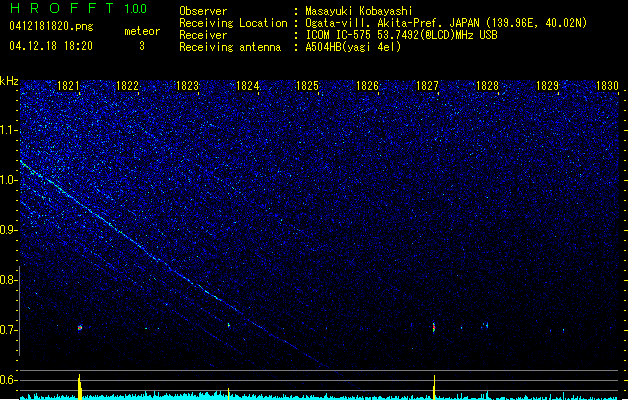Click the 1824 time axis marker
The width and height of the screenshot is (629, 400).
pos(248,86)
